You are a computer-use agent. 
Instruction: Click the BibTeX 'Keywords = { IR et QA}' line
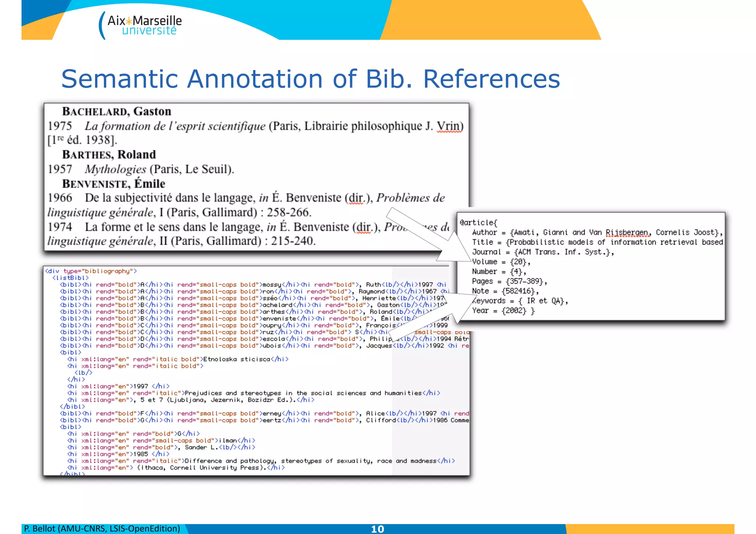coord(520,301)
